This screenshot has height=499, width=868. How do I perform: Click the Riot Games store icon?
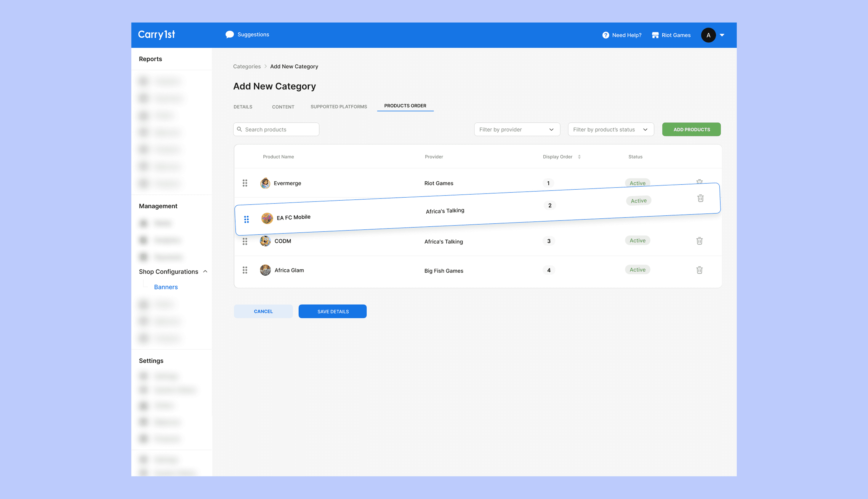click(655, 35)
